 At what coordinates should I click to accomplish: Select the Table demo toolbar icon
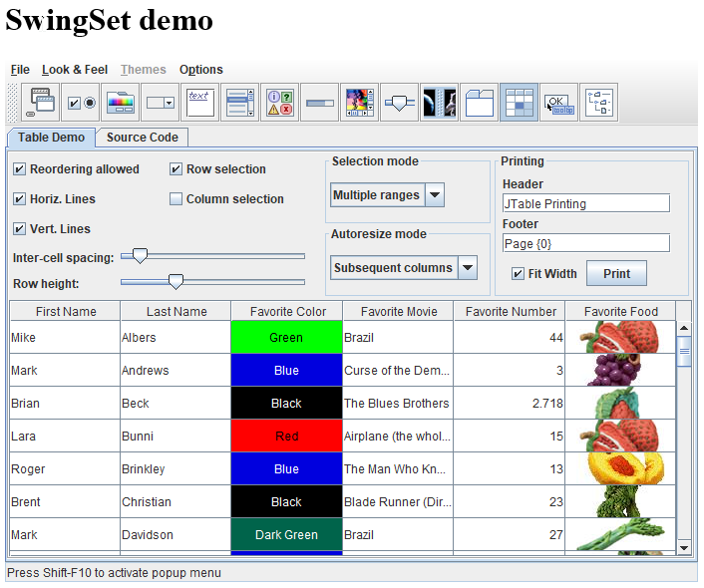pos(519,103)
